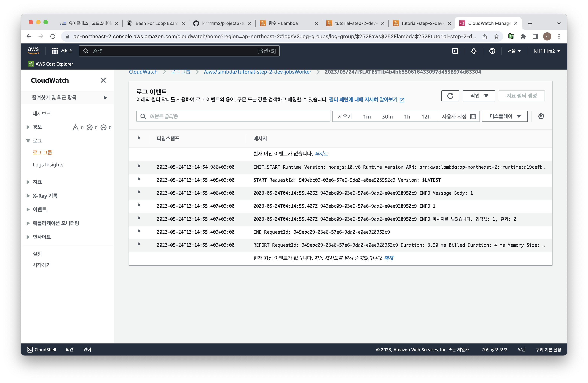Refresh log events with reload button
This screenshot has width=588, height=383.
coord(450,96)
